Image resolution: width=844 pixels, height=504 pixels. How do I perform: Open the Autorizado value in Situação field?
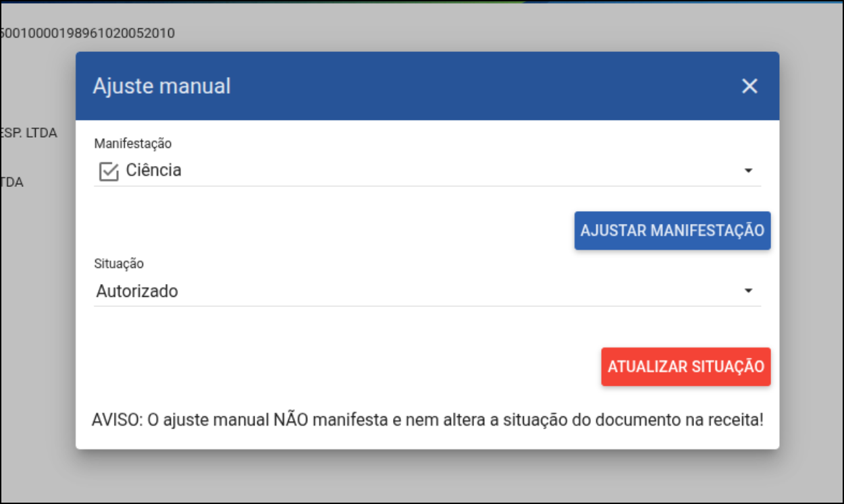(x=137, y=291)
